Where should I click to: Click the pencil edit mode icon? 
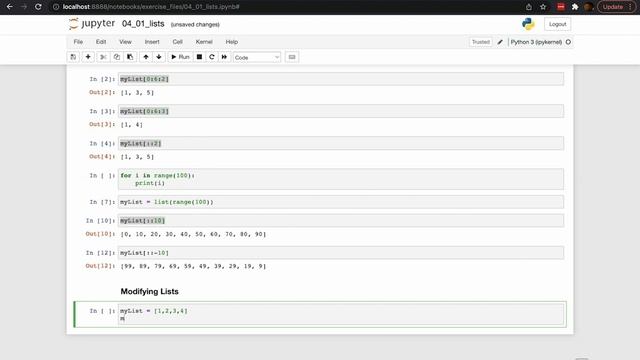click(x=500, y=42)
